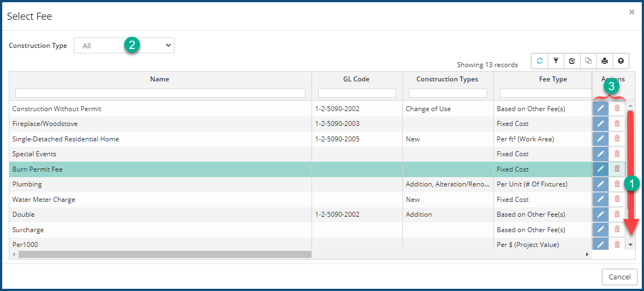Click the copy records toolbar icon
This screenshot has width=644, height=291.
588,61
